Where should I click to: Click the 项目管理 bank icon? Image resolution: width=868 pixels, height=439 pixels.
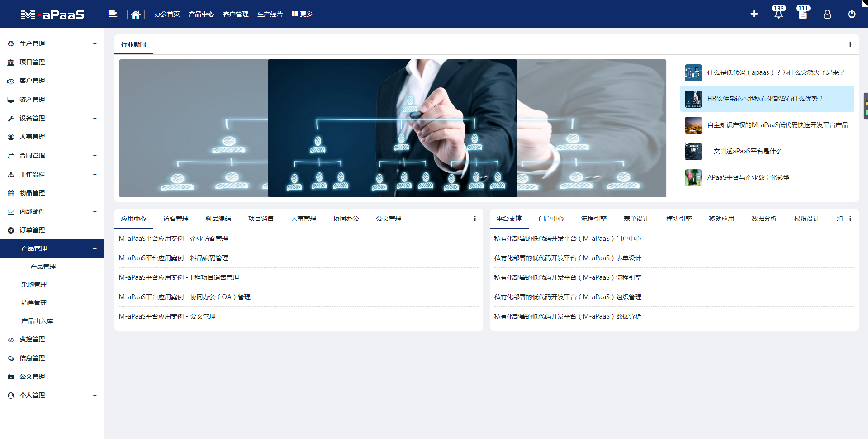coord(11,62)
